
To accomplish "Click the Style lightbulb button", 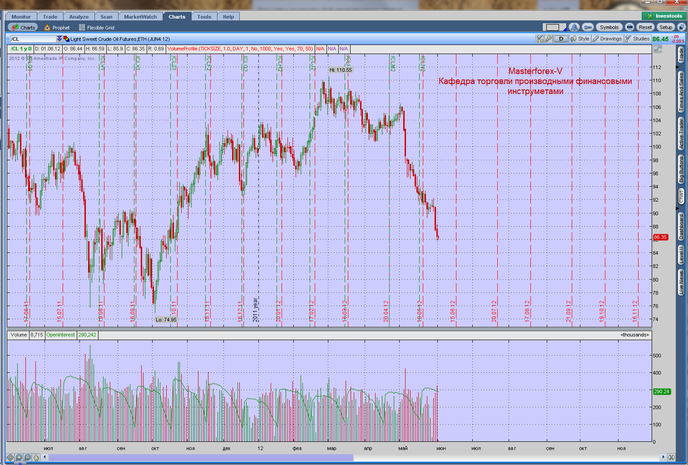I will [x=580, y=39].
